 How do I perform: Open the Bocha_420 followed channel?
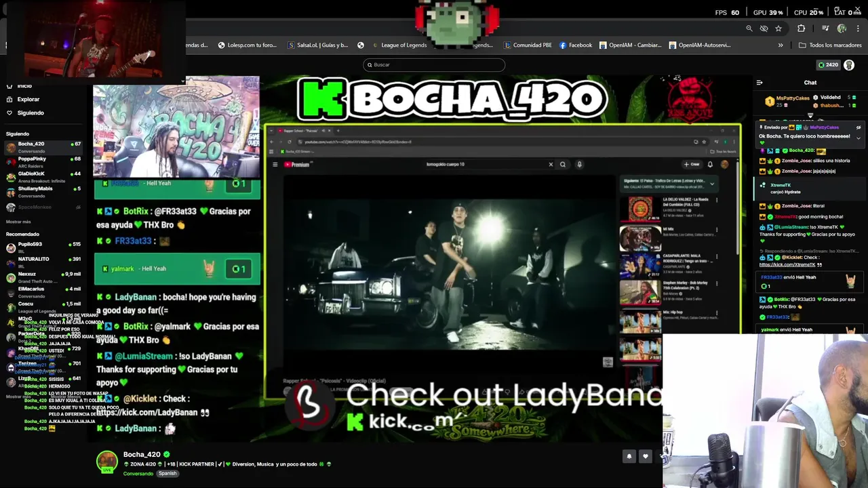43,147
